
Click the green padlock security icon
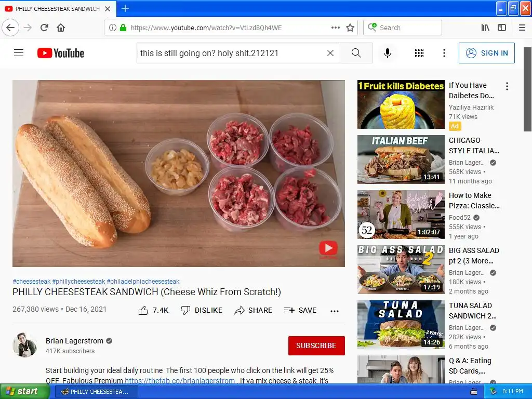(123, 28)
